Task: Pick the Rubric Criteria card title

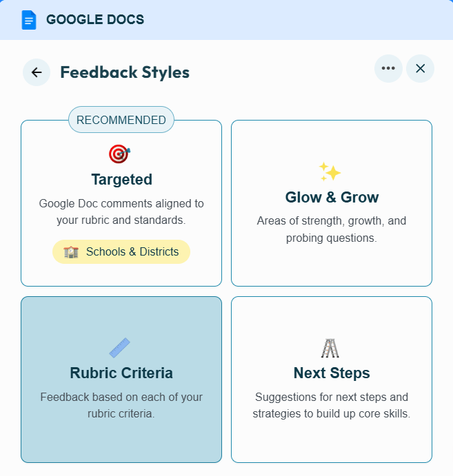Action: coord(121,373)
